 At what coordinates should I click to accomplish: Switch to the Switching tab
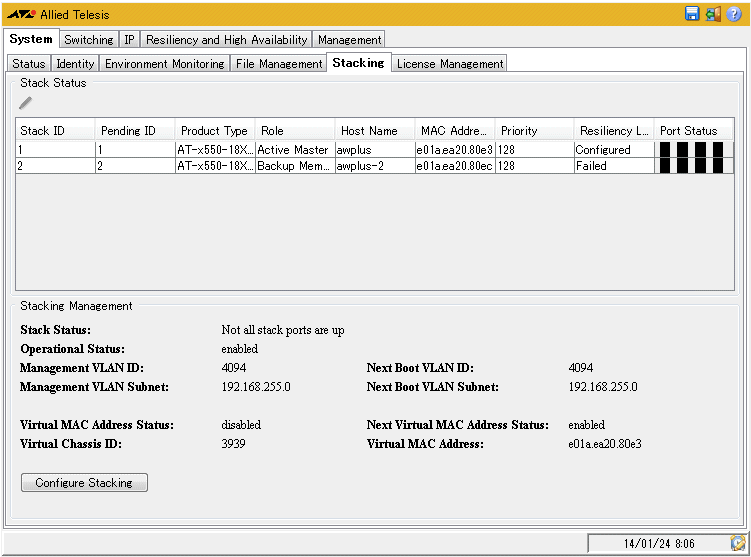coord(88,40)
